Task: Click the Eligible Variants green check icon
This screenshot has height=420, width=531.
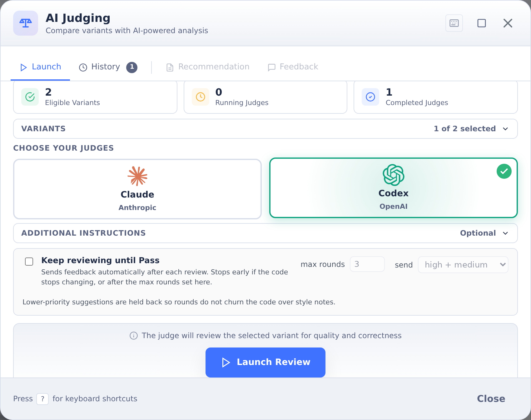Action: 30,97
